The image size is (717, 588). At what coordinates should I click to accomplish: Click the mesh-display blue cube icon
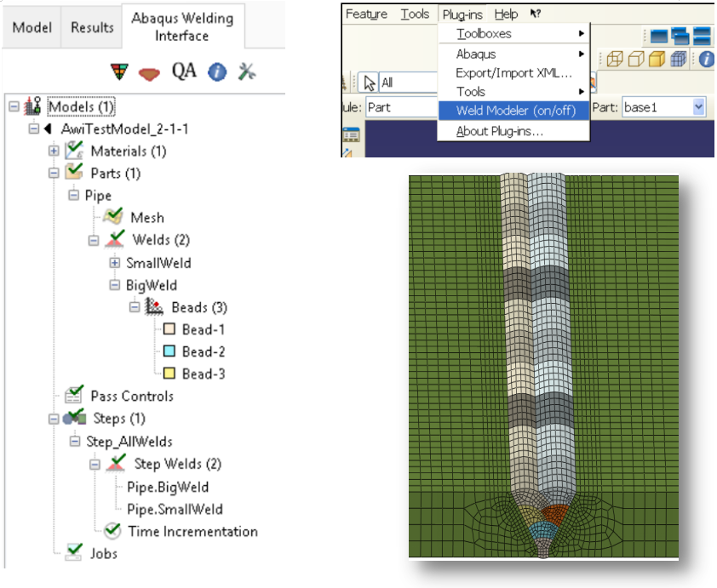[679, 59]
